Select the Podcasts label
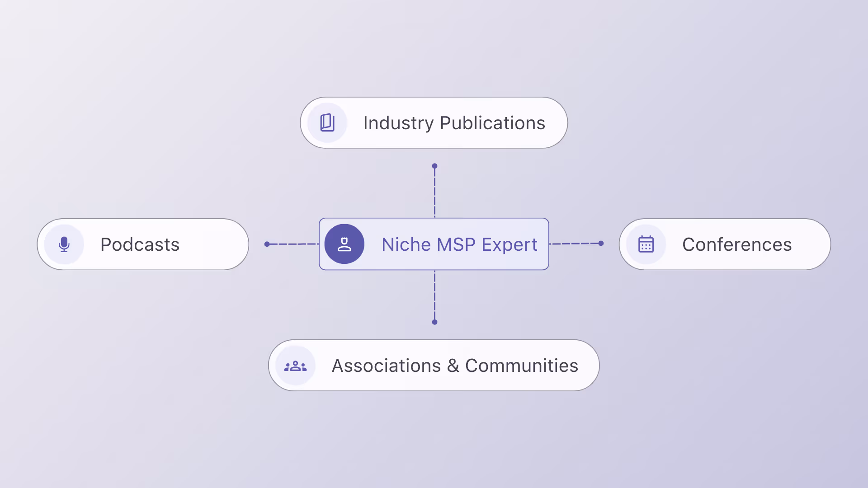Image resolution: width=868 pixels, height=488 pixels. point(140,244)
